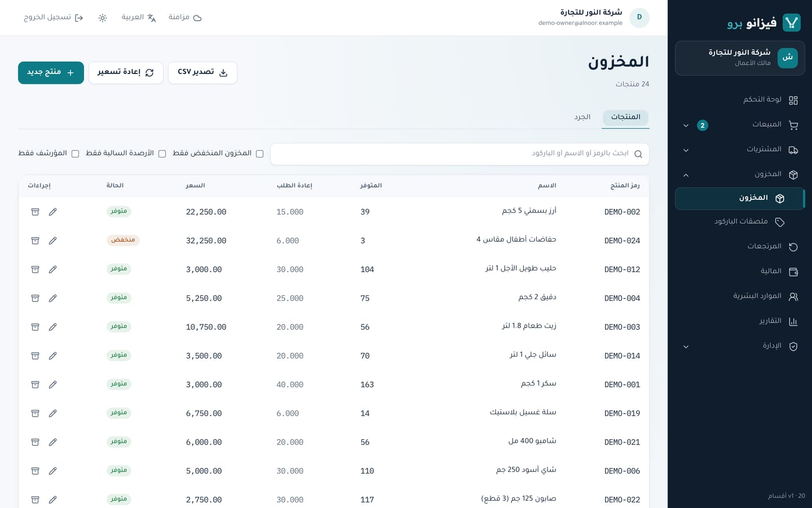Archive product DEMO-021
The height and width of the screenshot is (508, 812).
coord(35,442)
